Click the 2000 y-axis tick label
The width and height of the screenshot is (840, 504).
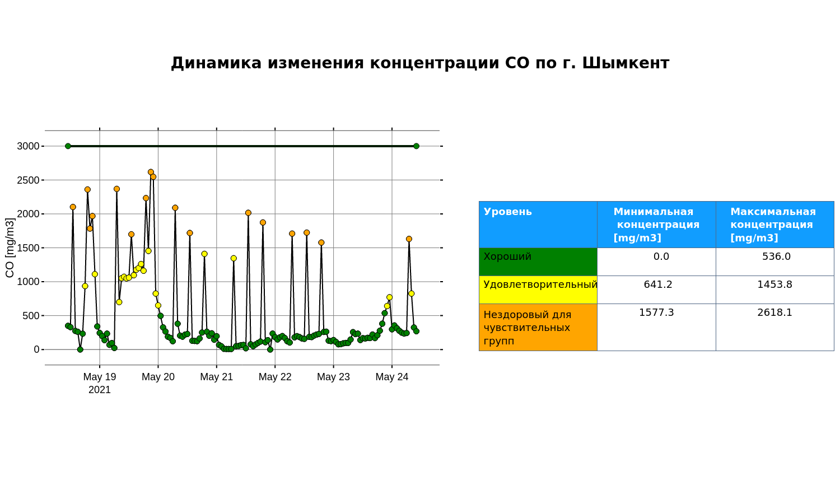(x=28, y=214)
